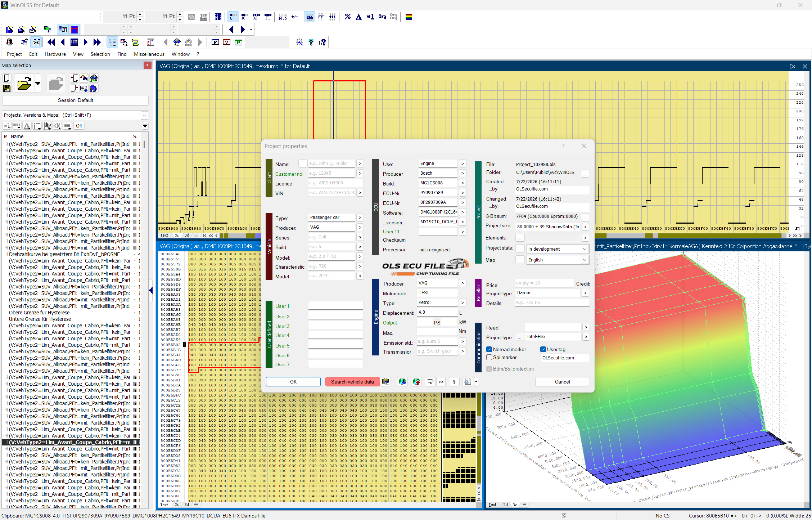
Task: Jump to first map with double-left arrow
Action: [51, 42]
